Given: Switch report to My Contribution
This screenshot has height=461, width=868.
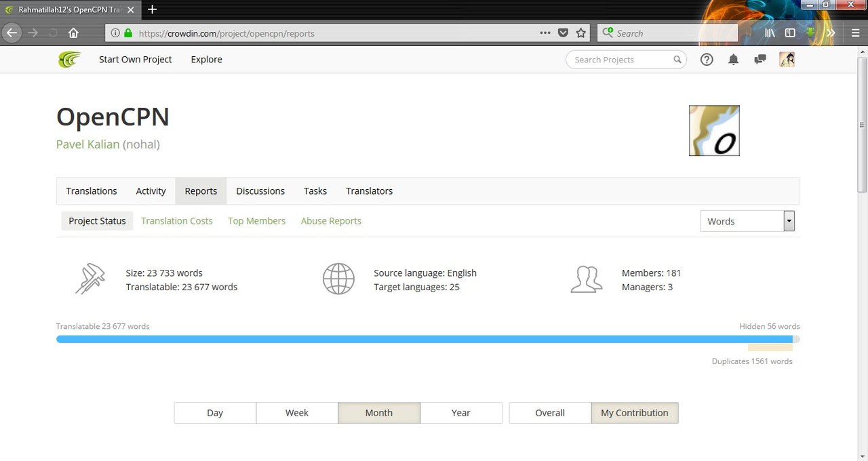Looking at the screenshot, I should pyautogui.click(x=635, y=413).
